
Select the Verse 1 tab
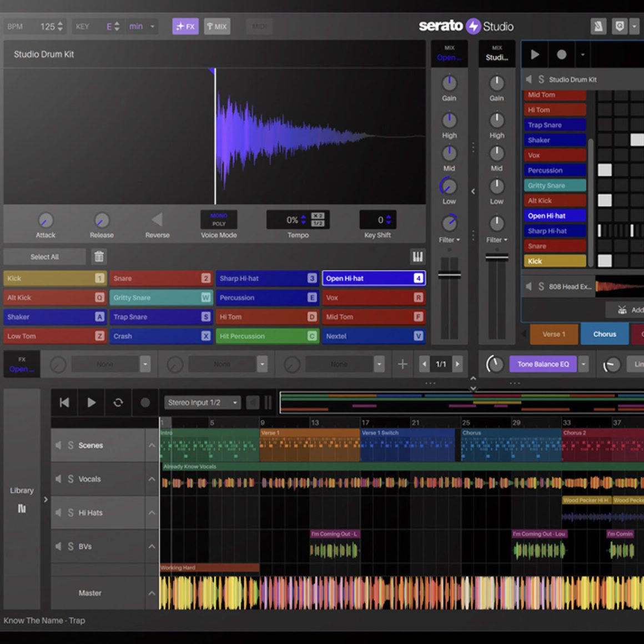(554, 334)
